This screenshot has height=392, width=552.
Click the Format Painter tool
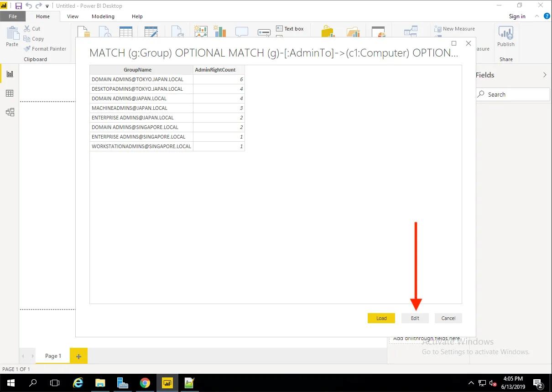[x=45, y=49]
